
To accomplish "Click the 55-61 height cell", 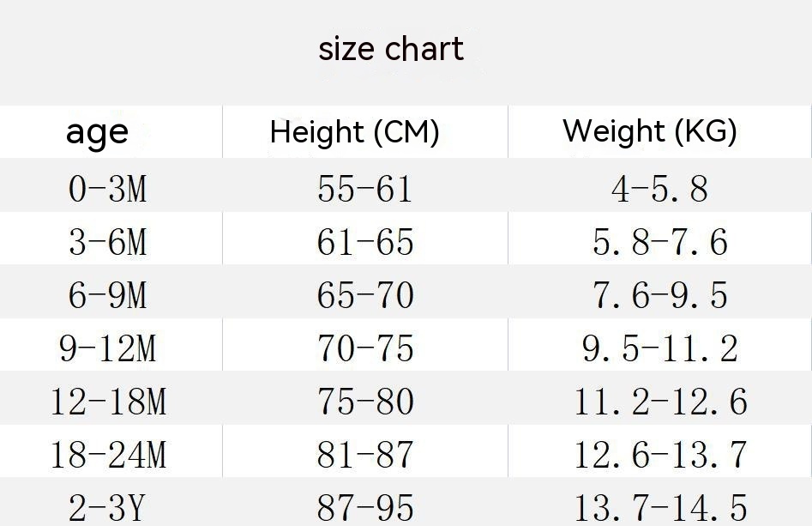I will coord(365,189).
